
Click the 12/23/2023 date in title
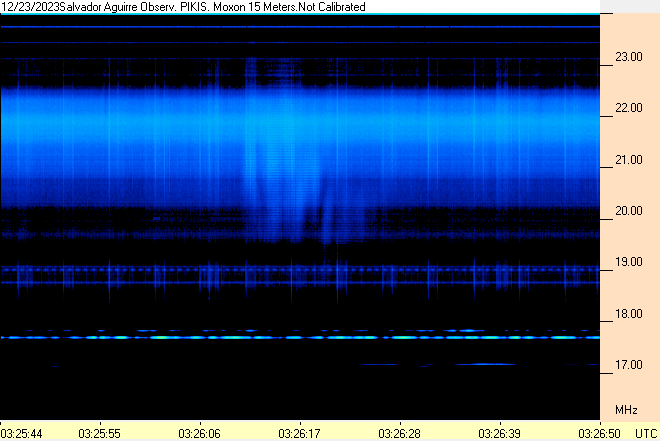pos(30,7)
